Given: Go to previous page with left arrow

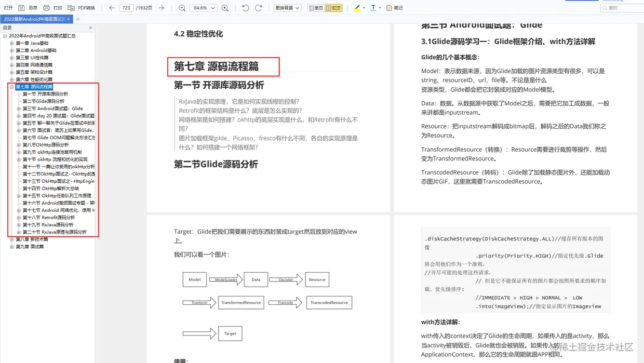Looking at the screenshot, I should 112,8.
